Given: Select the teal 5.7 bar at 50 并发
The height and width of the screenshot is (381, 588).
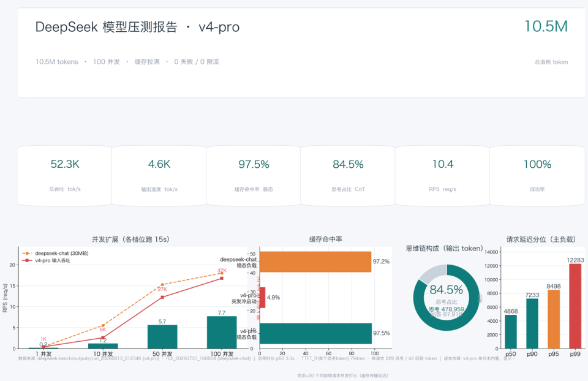Looking at the screenshot, I should (162, 337).
